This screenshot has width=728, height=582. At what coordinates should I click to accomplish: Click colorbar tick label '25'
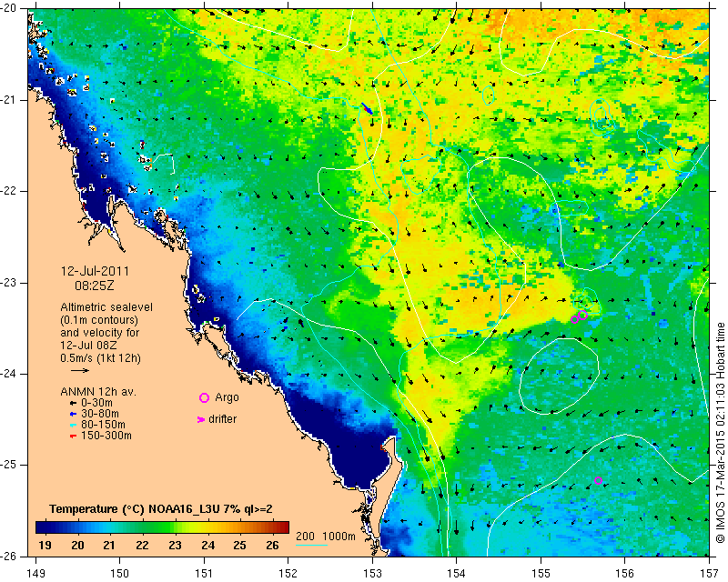coord(239,545)
